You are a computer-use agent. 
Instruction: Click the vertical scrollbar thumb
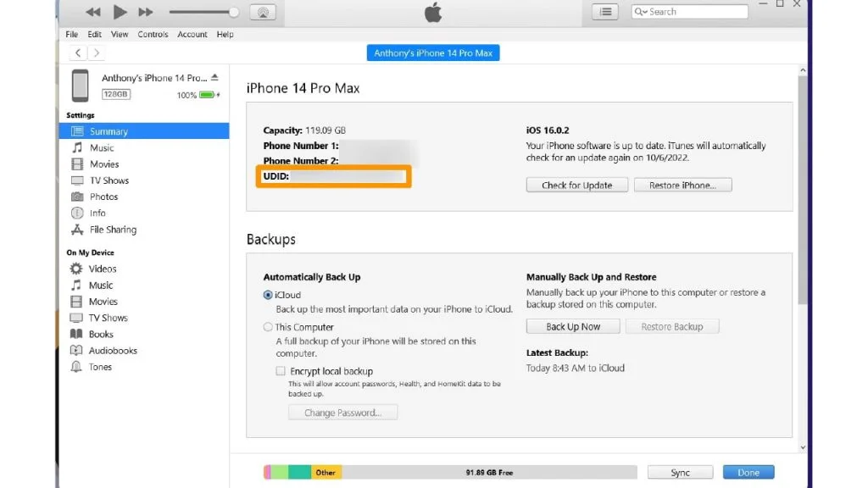click(x=803, y=191)
